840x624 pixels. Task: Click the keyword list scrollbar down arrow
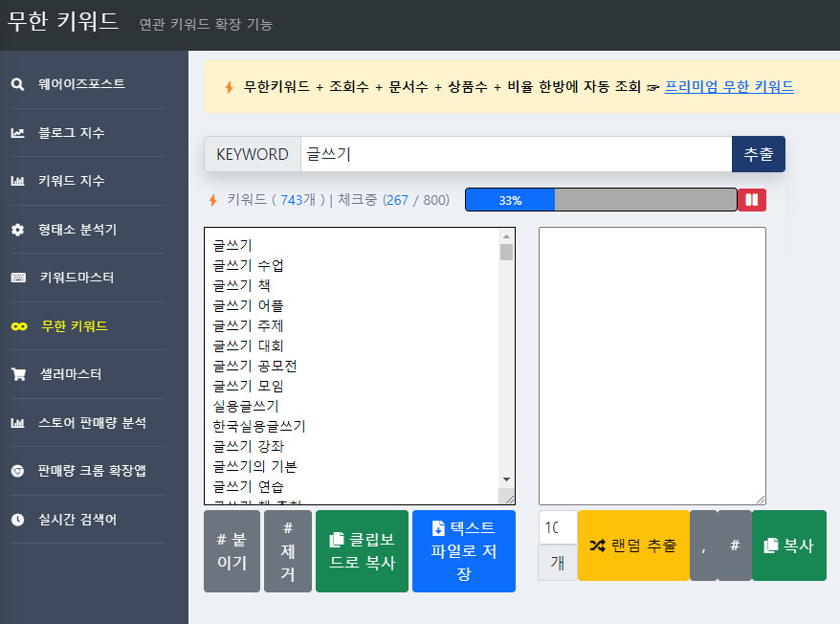coord(506,479)
